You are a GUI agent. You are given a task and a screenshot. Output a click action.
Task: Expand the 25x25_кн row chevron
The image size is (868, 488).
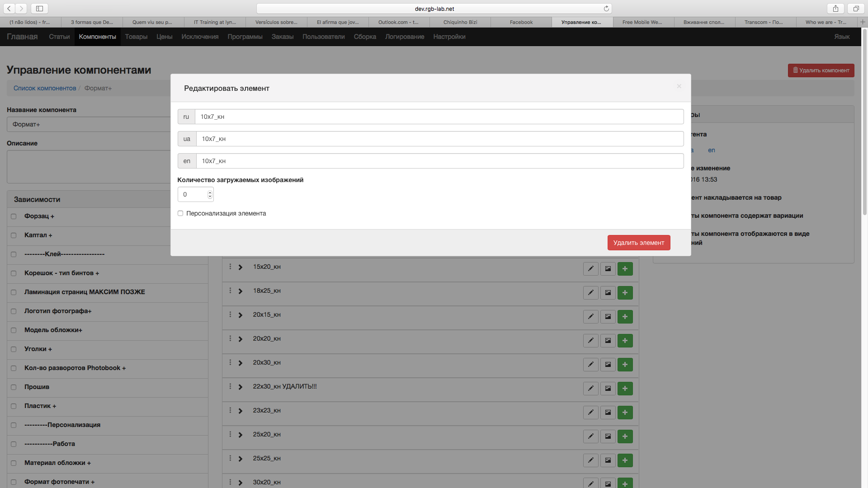pyautogui.click(x=241, y=459)
